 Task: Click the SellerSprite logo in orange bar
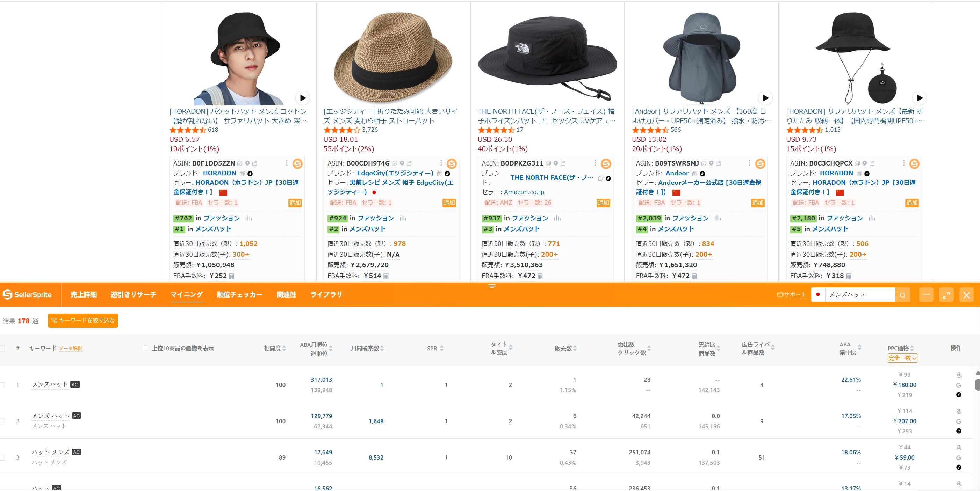point(27,294)
